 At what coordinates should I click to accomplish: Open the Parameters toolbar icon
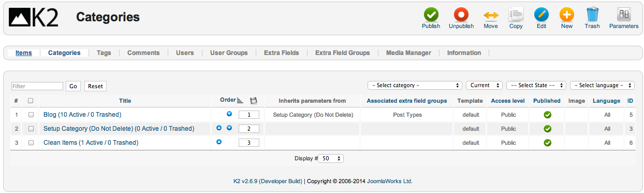click(x=623, y=15)
